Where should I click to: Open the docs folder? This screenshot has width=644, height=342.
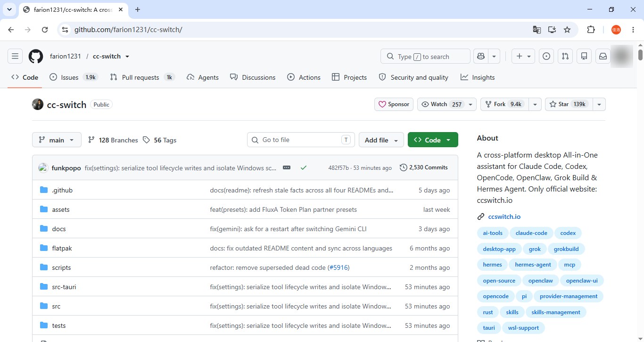[x=59, y=229]
